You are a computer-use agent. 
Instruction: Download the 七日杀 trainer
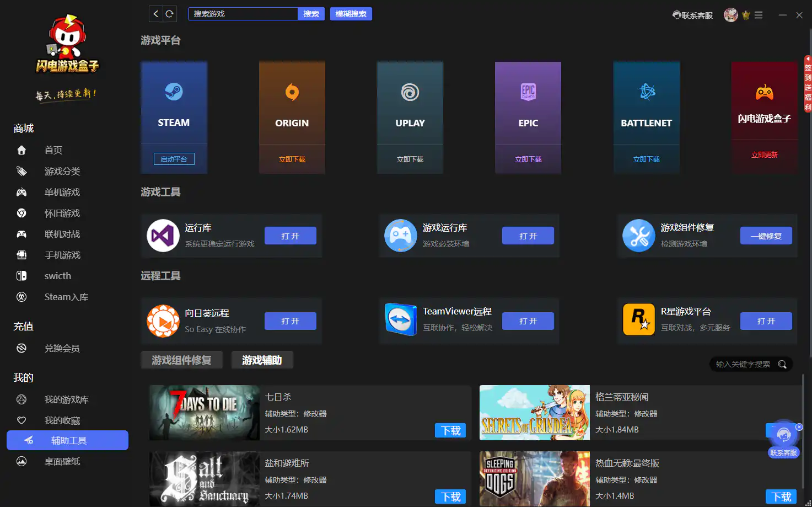pyautogui.click(x=450, y=430)
